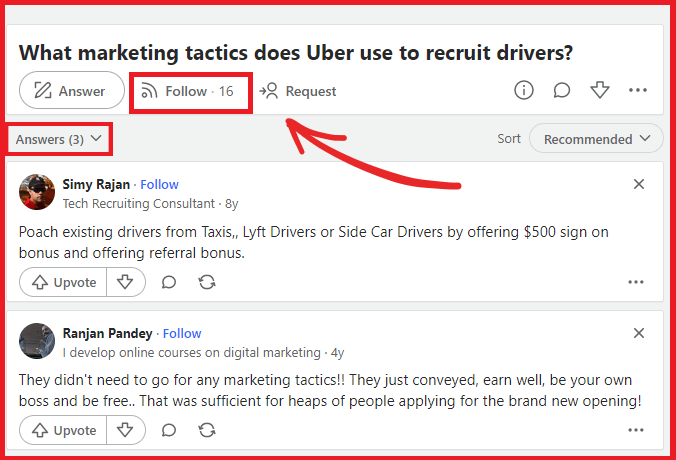Click the "They didn't need to go" answer text
The width and height of the screenshot is (676, 460).
(330, 391)
